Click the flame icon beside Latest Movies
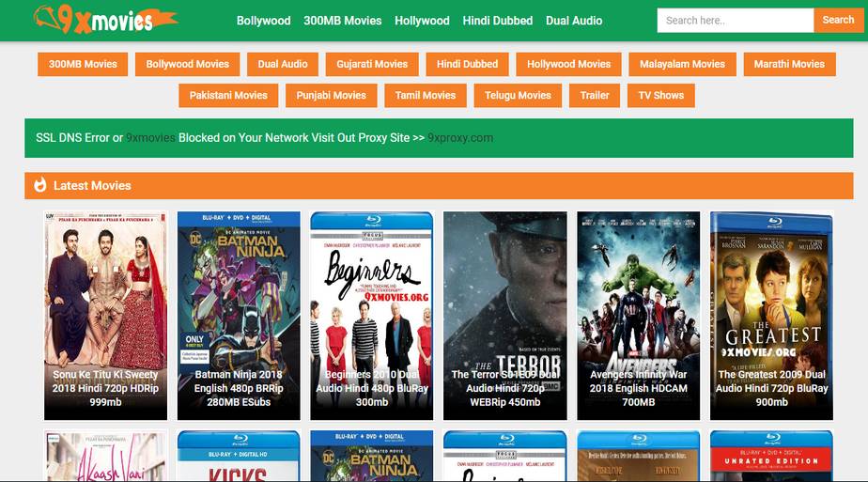Screen dimensions: 868x482 point(40,185)
